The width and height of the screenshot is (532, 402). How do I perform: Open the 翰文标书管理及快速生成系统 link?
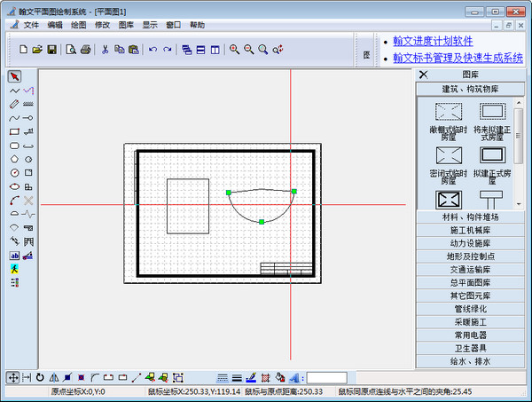pyautogui.click(x=458, y=58)
